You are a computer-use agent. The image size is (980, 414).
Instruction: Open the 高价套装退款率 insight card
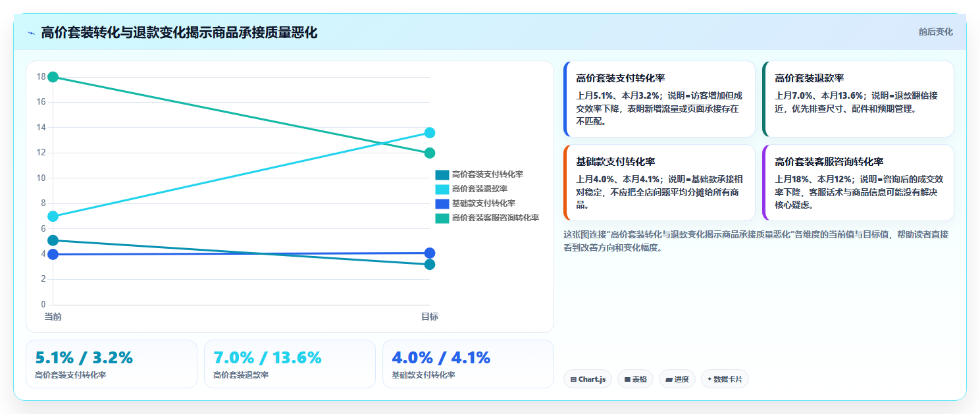pos(858,99)
